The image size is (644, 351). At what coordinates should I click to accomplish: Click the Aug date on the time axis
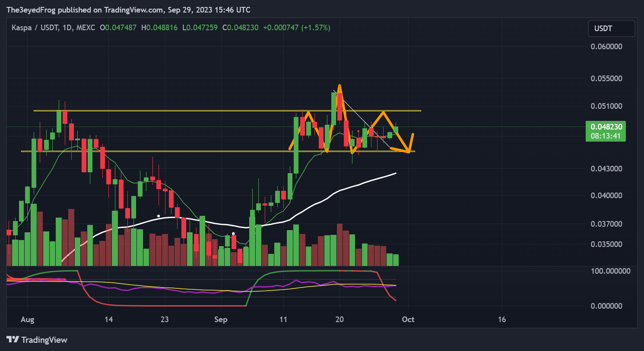(27, 319)
